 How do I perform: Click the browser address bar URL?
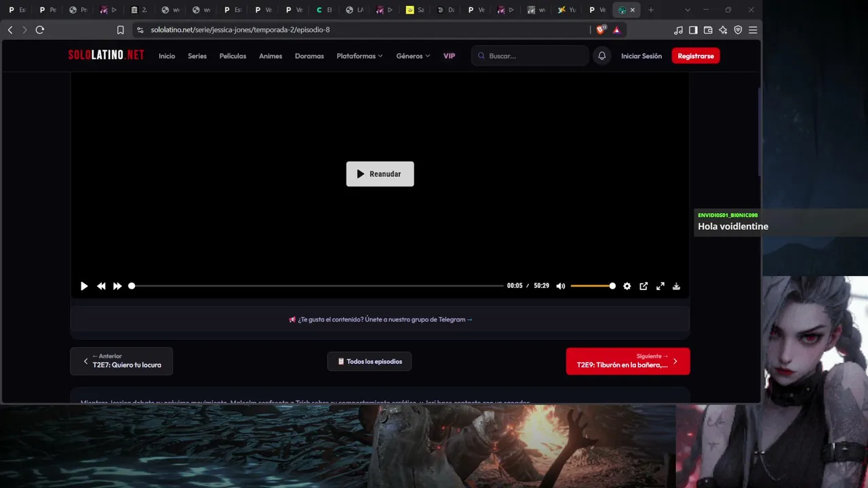tap(240, 30)
